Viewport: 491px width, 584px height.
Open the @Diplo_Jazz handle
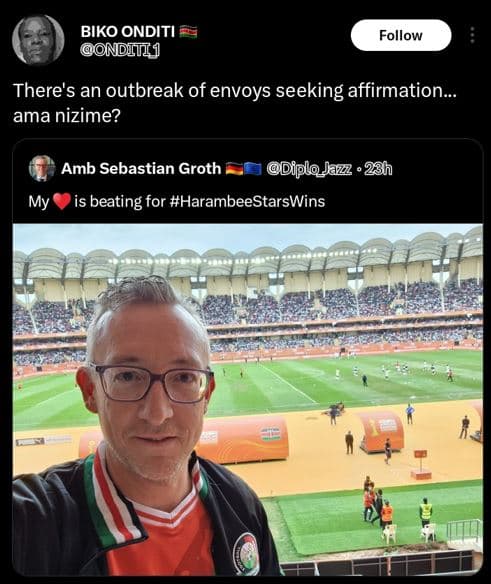309,169
